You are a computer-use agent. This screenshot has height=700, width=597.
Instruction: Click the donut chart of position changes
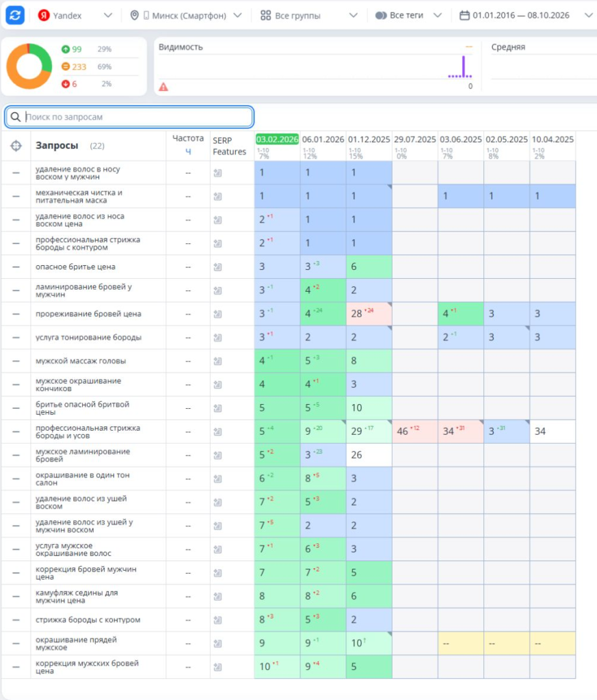coord(29,66)
